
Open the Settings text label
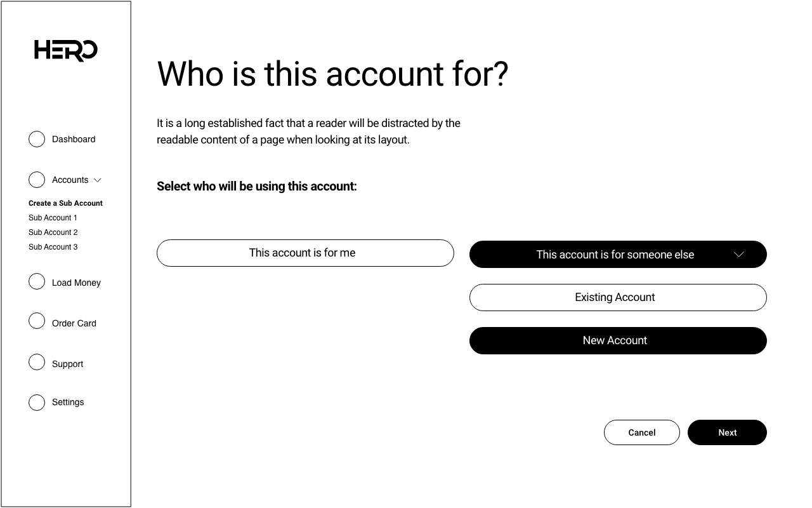[x=68, y=402]
